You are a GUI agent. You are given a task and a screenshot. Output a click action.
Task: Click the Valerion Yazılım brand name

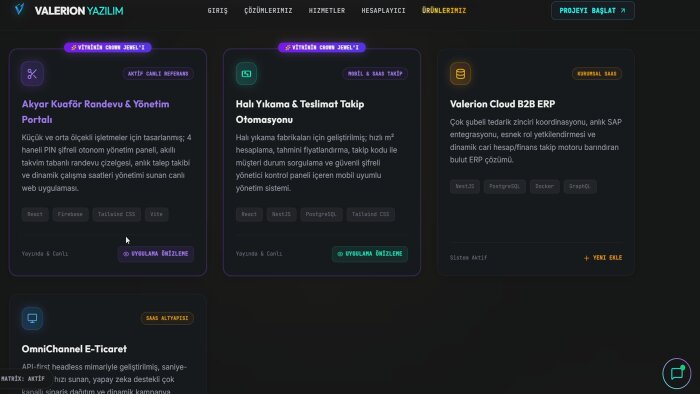coord(79,11)
